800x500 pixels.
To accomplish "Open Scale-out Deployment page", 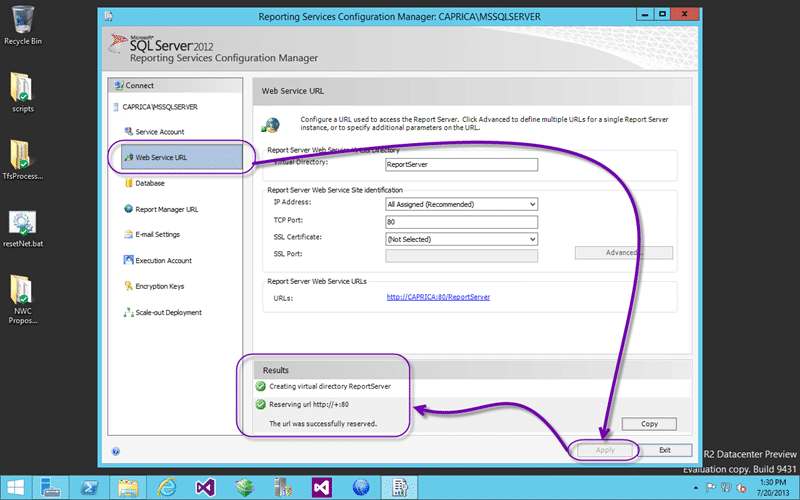I will point(168,312).
